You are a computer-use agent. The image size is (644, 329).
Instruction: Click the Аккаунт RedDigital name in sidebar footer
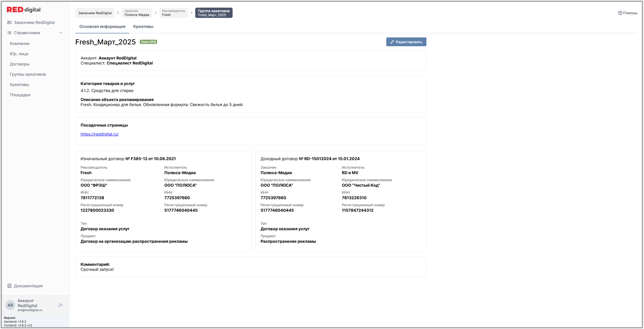pyautogui.click(x=28, y=303)
